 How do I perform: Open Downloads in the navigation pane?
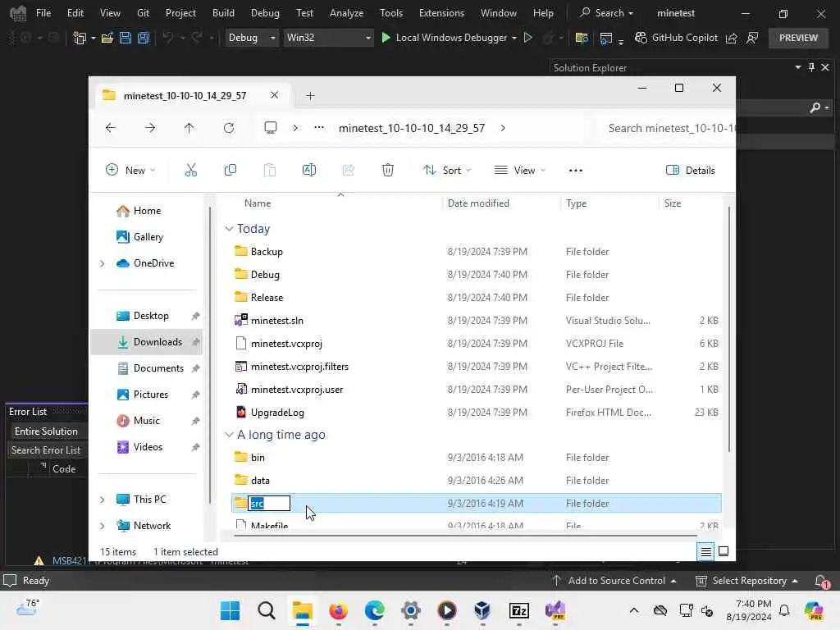(147, 342)
